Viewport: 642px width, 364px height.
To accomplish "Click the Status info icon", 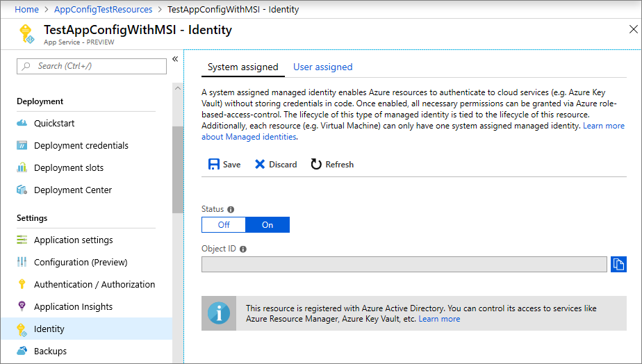I will (231, 209).
